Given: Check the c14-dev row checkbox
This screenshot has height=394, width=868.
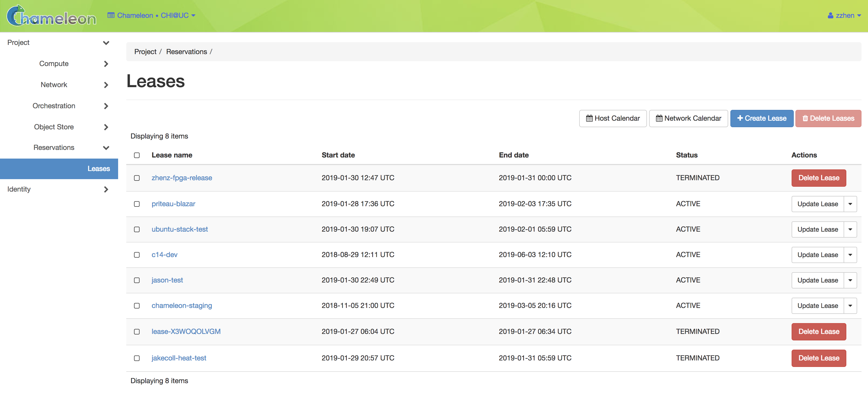Looking at the screenshot, I should pyautogui.click(x=137, y=255).
